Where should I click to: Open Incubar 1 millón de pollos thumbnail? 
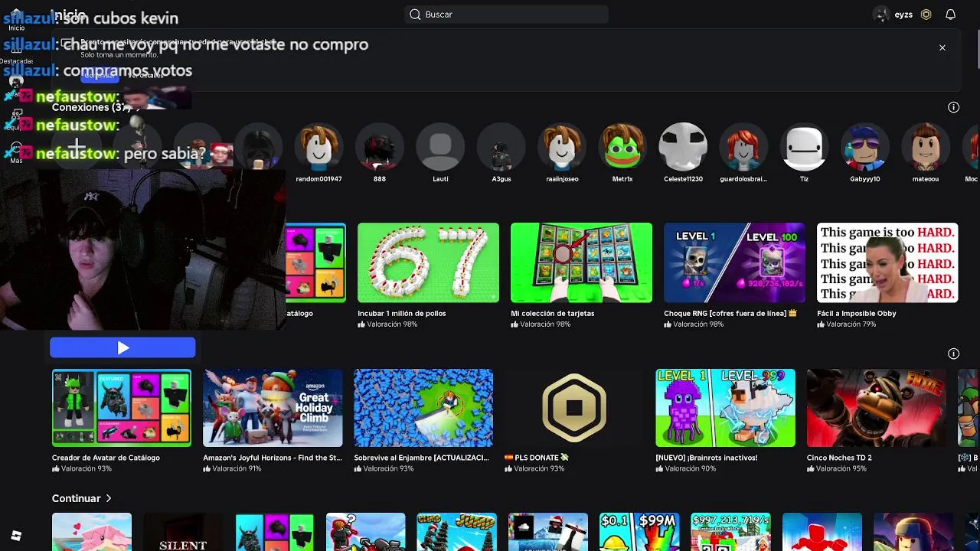(x=428, y=262)
